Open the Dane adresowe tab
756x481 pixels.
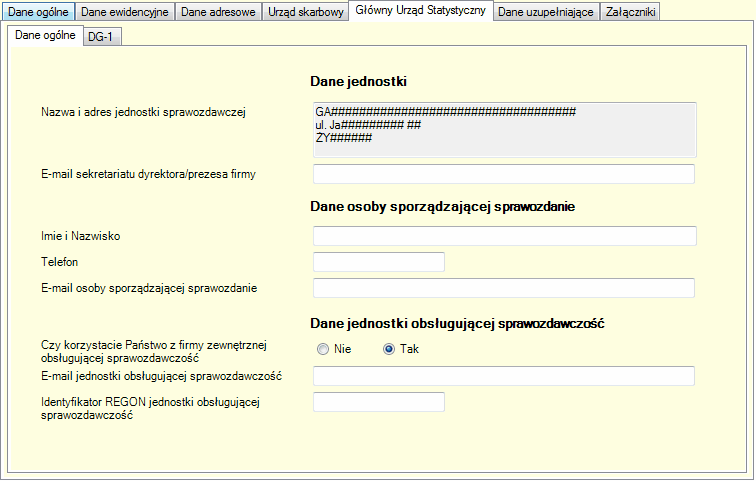(218, 12)
